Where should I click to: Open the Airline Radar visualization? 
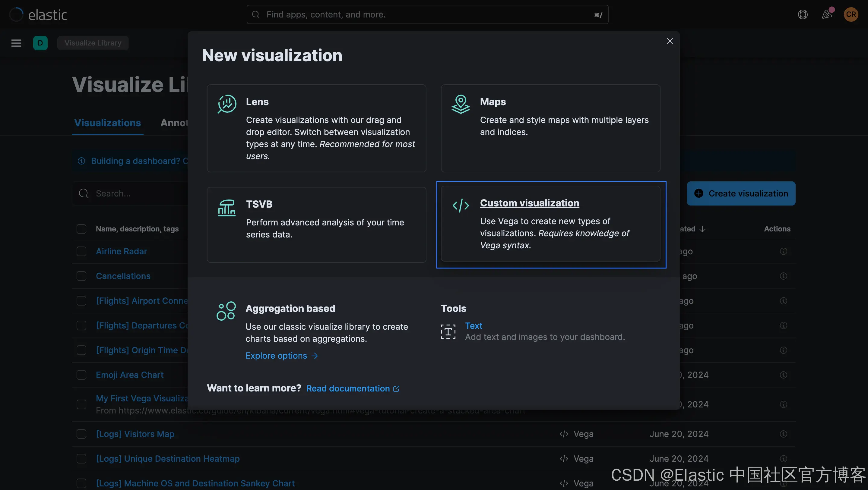click(x=121, y=251)
